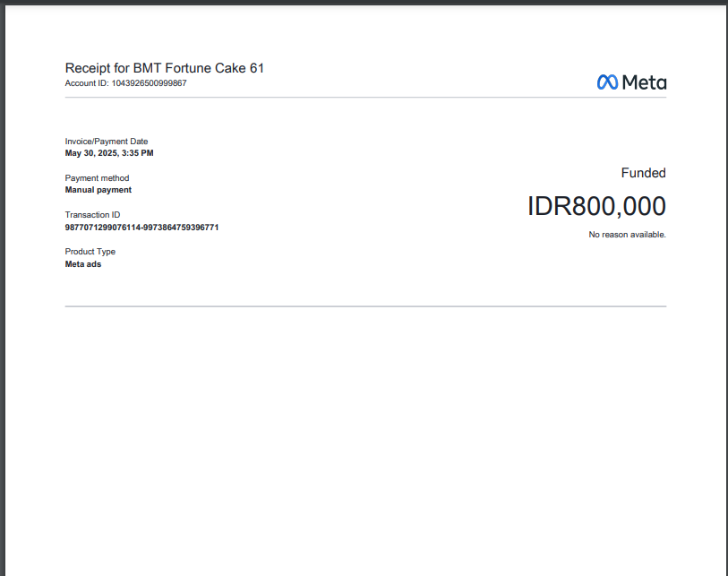Click the No reason available note
This screenshot has height=576, width=728.
pos(627,235)
